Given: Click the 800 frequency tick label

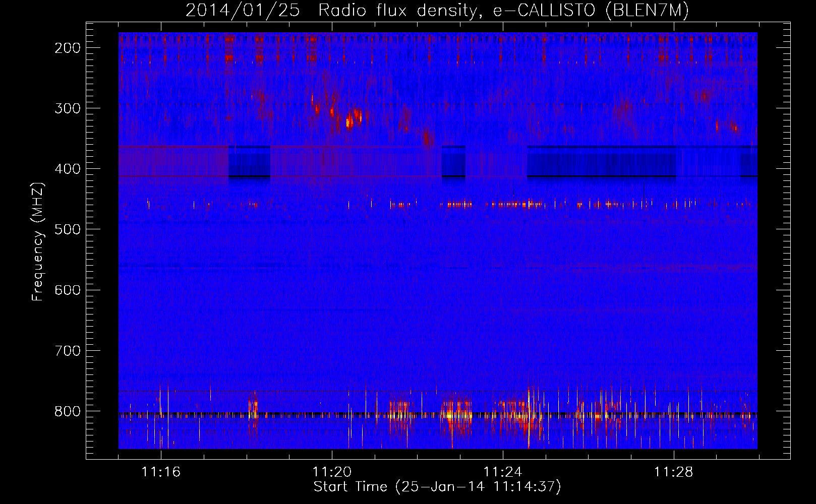Looking at the screenshot, I should coord(68,411).
